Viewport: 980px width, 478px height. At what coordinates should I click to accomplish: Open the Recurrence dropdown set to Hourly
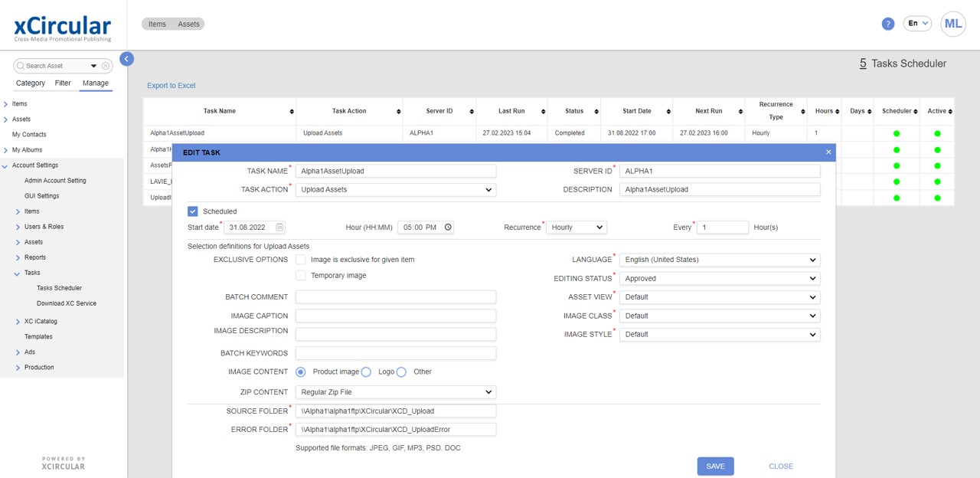(x=576, y=228)
